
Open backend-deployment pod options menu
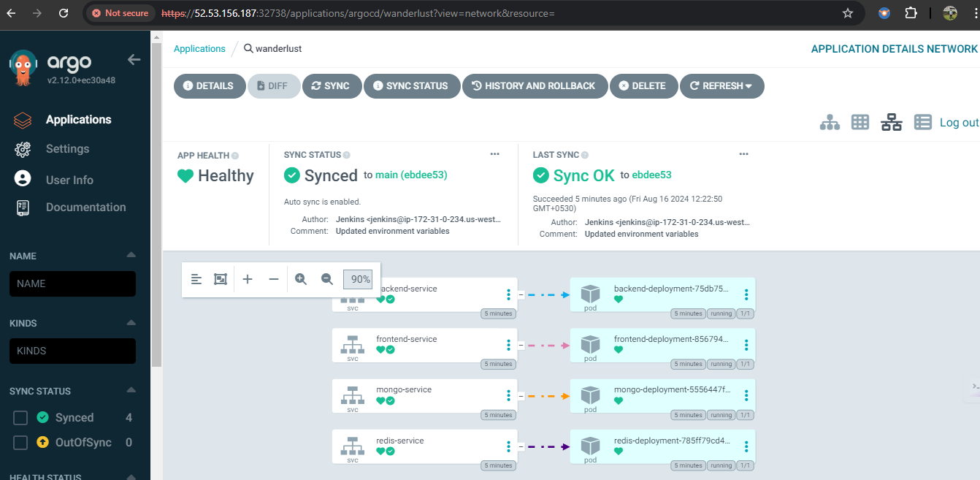[746, 294]
